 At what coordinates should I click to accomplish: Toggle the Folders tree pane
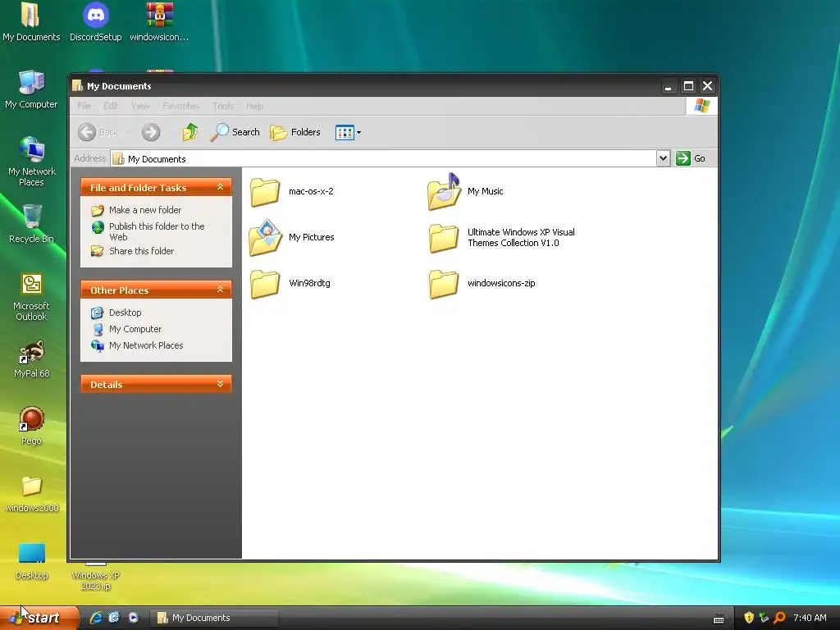295,132
